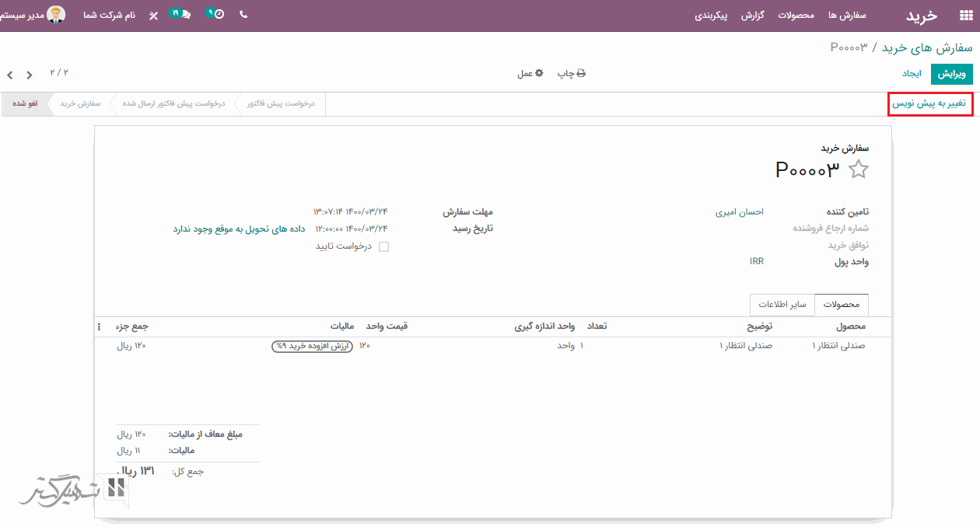
Task: Open the چاپ print dropdown
Action: (x=571, y=73)
